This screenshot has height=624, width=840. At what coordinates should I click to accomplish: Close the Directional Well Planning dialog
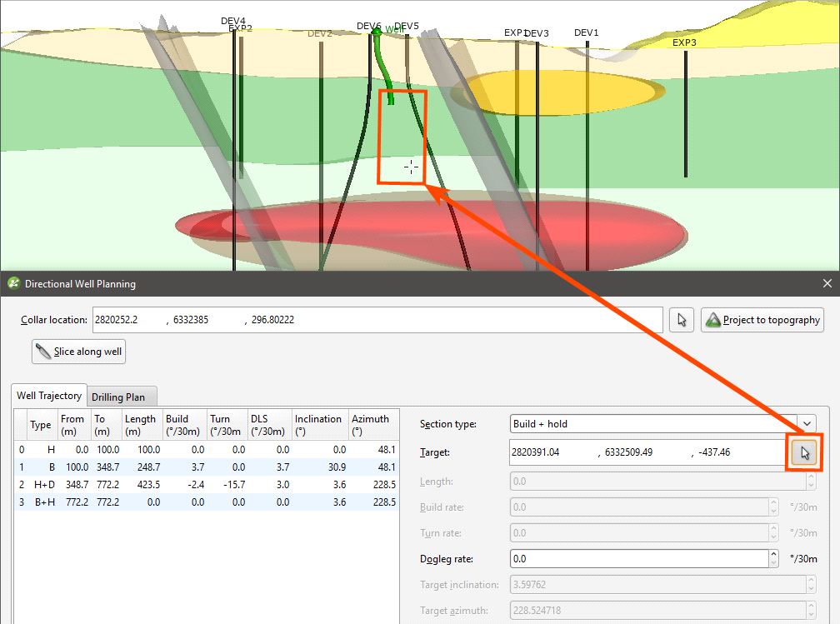click(x=827, y=283)
